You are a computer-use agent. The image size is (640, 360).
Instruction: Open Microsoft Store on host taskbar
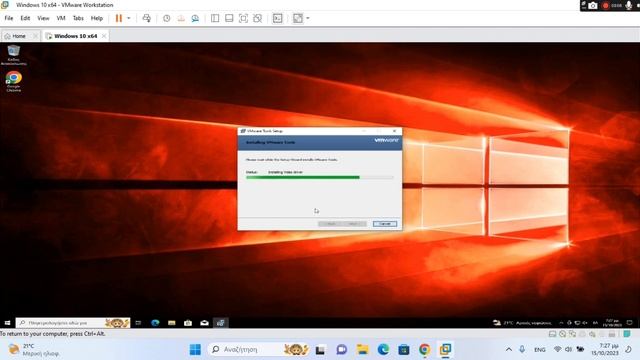point(404,349)
